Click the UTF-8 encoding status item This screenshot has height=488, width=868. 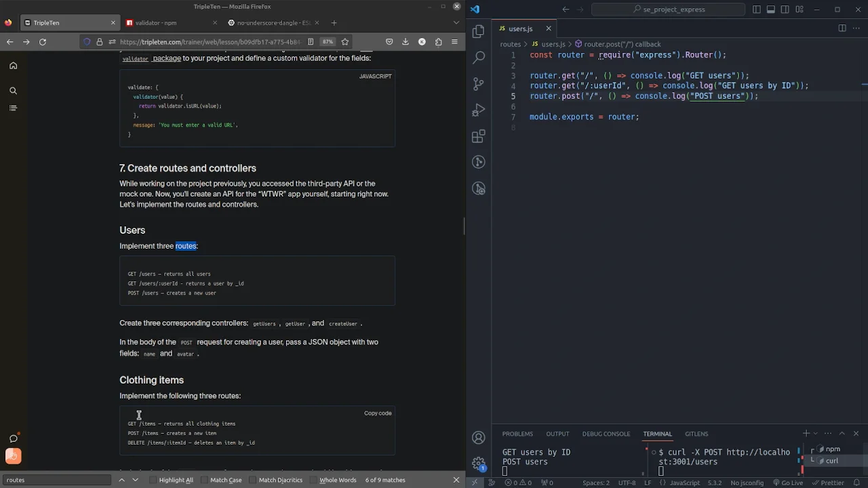(x=627, y=483)
